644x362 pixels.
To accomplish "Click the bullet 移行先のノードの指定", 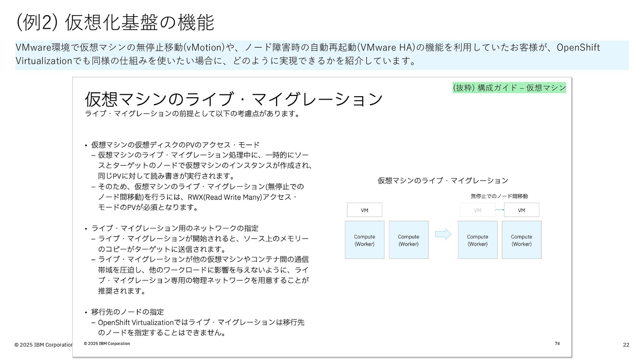I will coord(127,312).
